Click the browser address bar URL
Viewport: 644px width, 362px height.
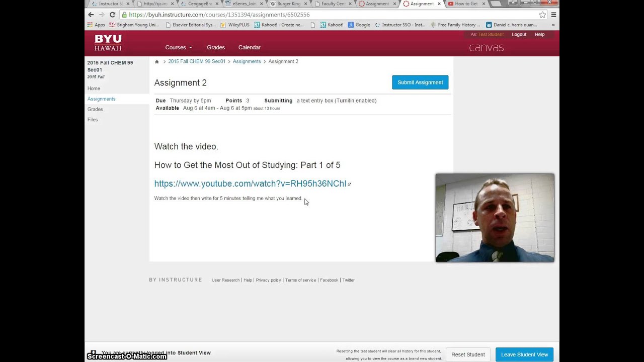[219, 15]
